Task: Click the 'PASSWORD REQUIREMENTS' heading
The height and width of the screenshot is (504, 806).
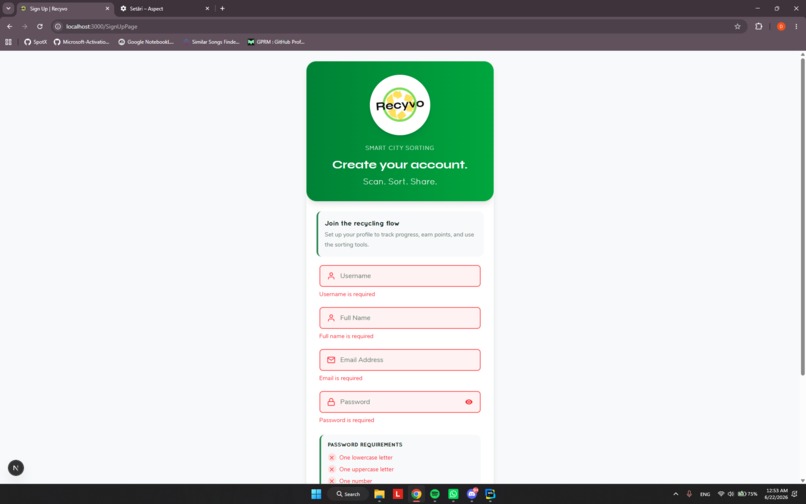Action: [x=365, y=445]
